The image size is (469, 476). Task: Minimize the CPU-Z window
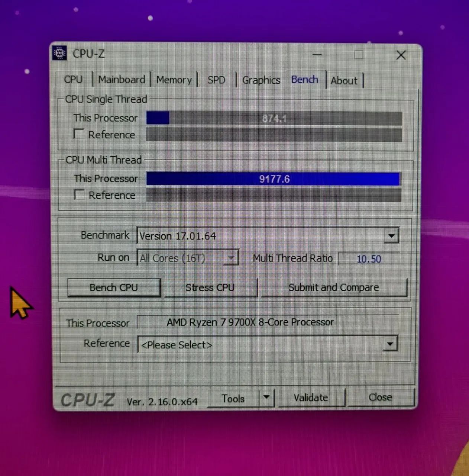click(x=317, y=55)
